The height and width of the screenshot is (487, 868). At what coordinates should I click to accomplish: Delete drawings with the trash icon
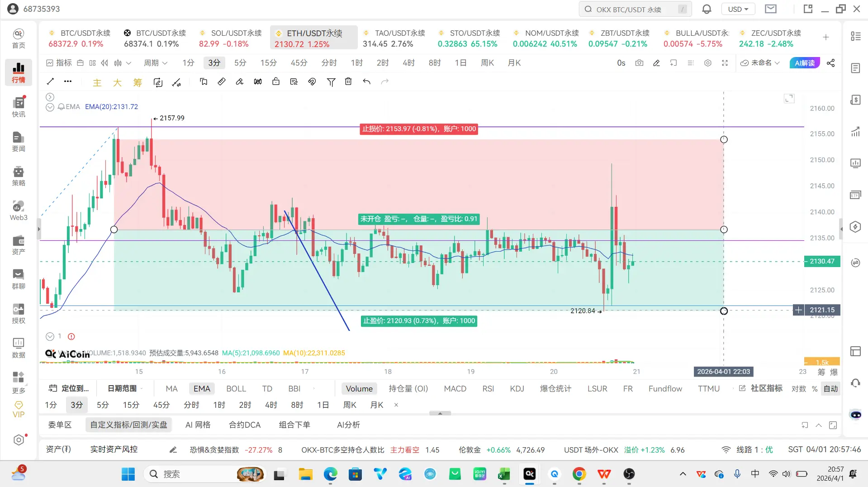tap(348, 81)
